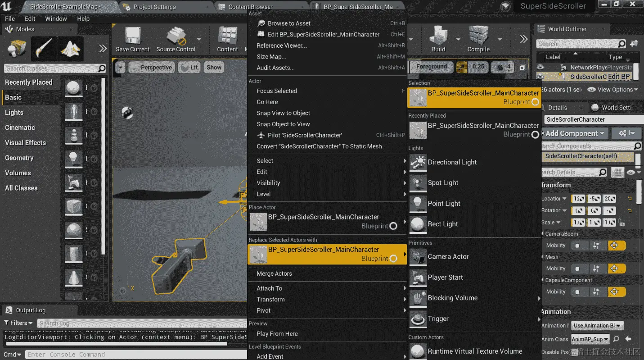Screen dimensions: 644x360
Task: Expand the toolbar overflow chevron near Compile
Action: 523,39
